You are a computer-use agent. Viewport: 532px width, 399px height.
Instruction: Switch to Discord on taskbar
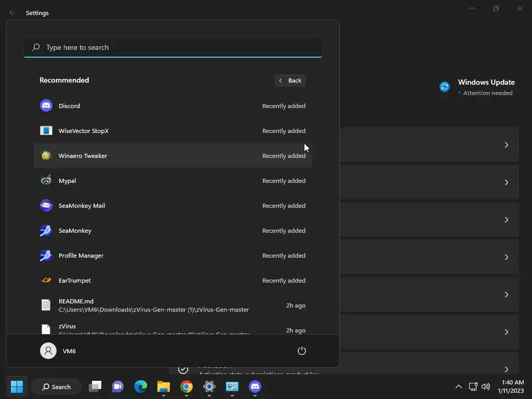[x=255, y=387]
